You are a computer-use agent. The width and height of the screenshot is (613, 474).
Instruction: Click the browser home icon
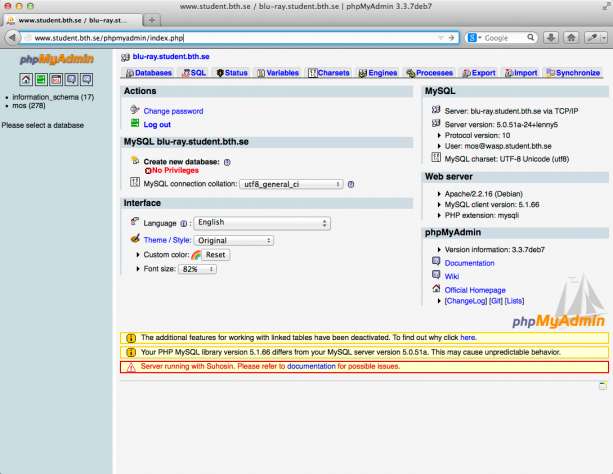pyautogui.click(x=571, y=38)
